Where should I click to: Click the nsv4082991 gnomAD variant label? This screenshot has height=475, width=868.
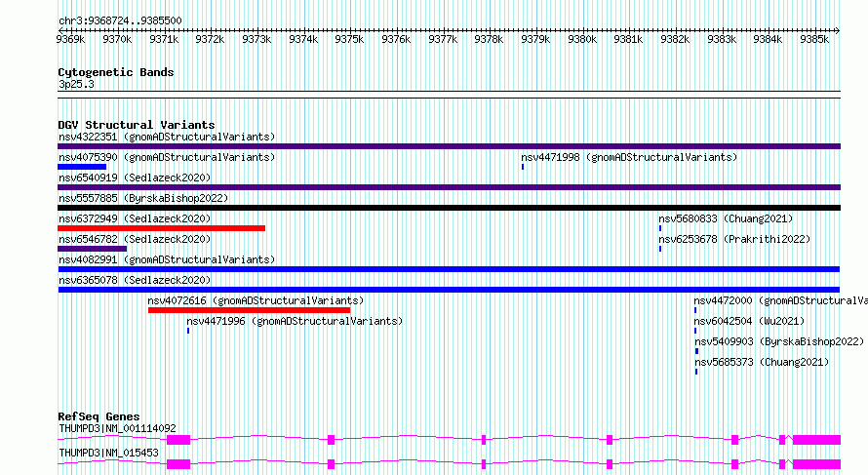pyautogui.click(x=167, y=259)
